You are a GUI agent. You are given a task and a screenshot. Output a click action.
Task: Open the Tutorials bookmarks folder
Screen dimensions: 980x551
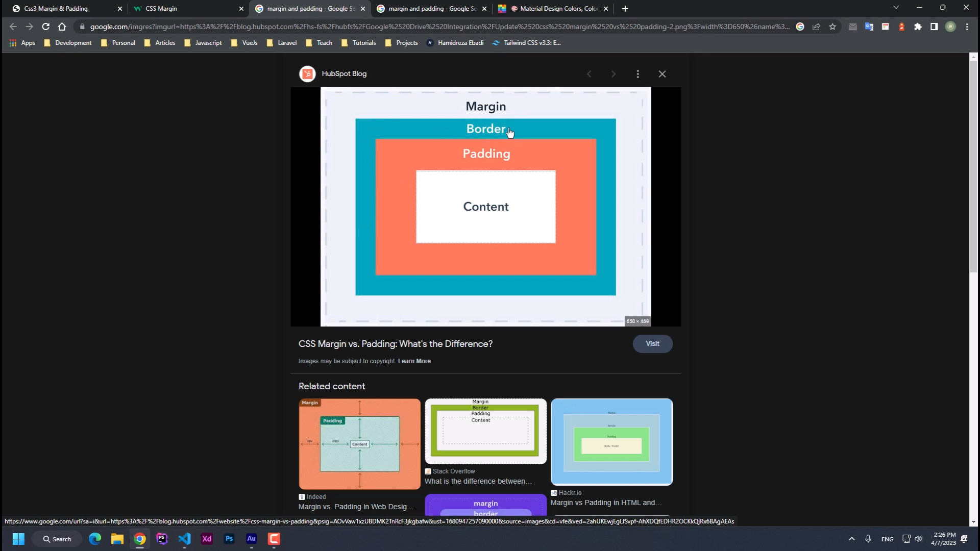358,43
